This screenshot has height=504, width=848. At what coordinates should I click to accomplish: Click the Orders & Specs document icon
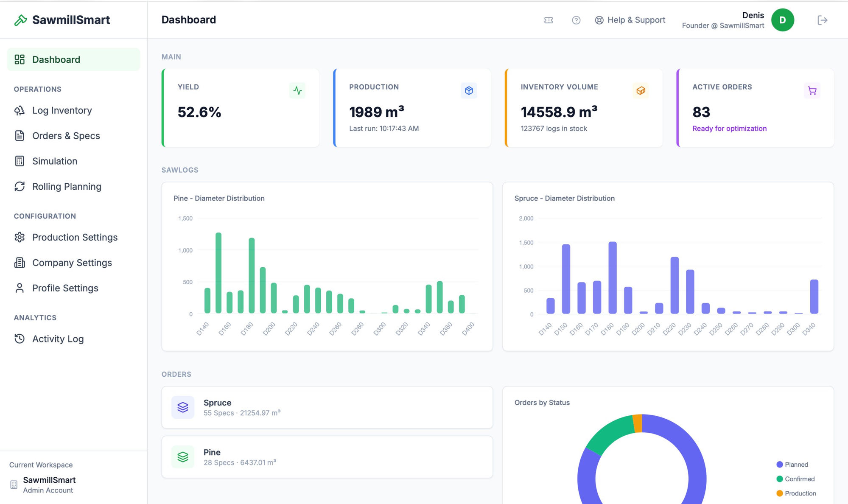tap(20, 136)
